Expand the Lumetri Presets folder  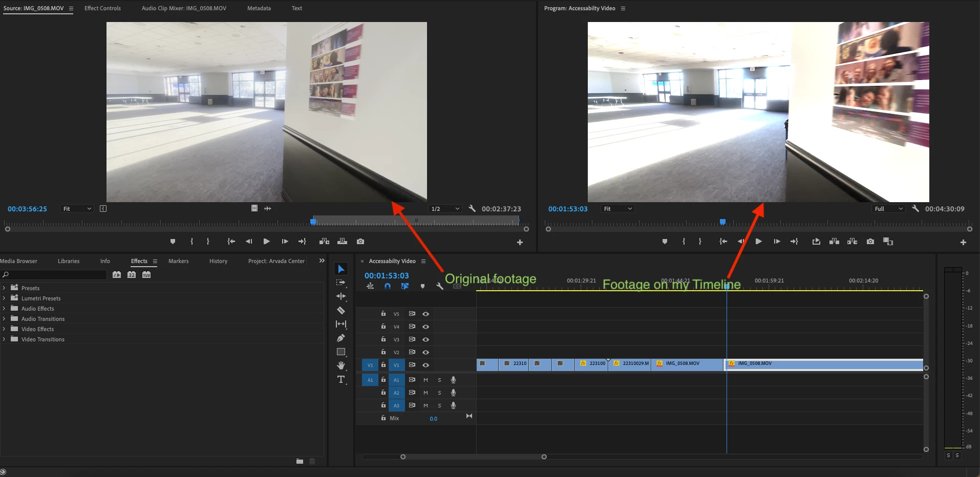coord(4,298)
